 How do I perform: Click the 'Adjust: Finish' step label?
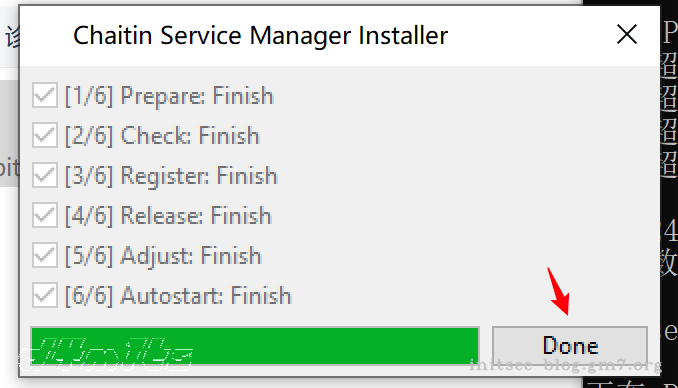pyautogui.click(x=191, y=256)
